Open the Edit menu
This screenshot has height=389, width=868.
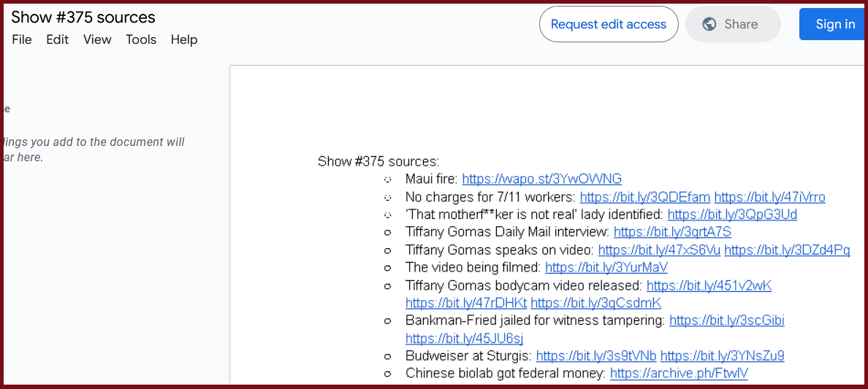click(x=58, y=40)
